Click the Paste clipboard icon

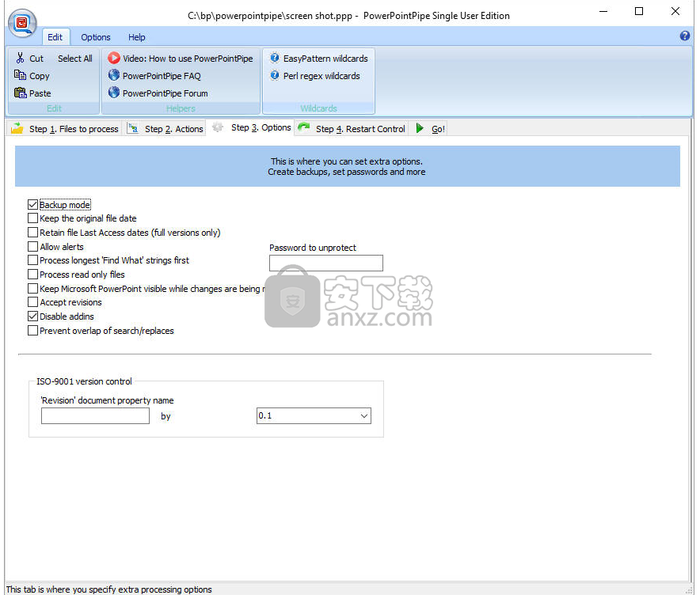coord(20,93)
